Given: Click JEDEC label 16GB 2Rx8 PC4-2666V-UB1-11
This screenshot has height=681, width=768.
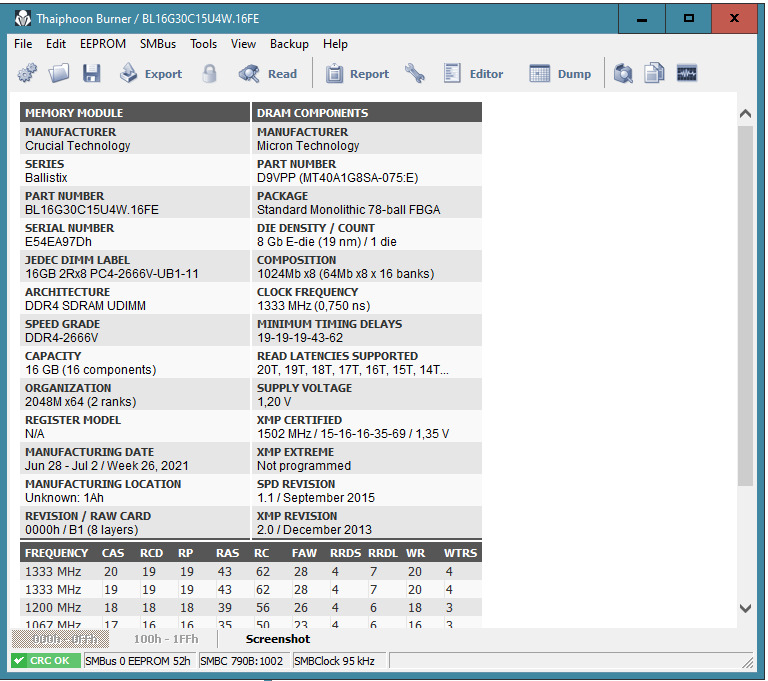Looking at the screenshot, I should (x=112, y=274).
